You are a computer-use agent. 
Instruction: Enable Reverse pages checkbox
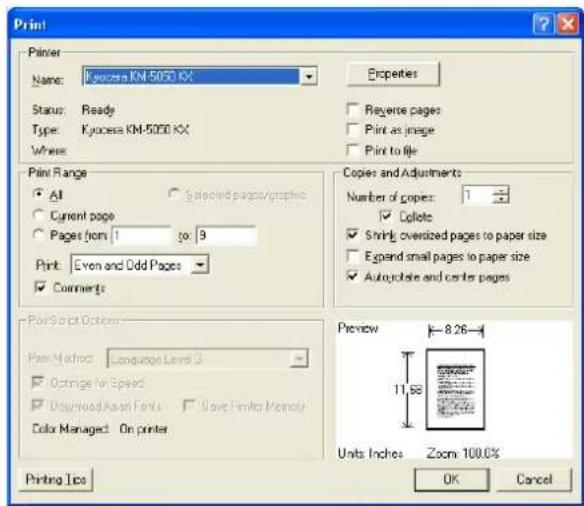click(352, 109)
